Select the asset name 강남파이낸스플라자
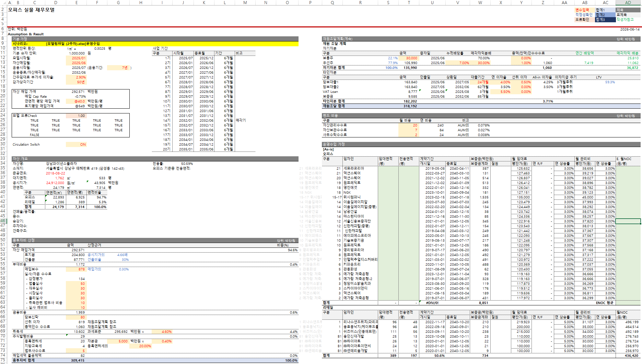This screenshot has height=364, width=642. (61, 163)
